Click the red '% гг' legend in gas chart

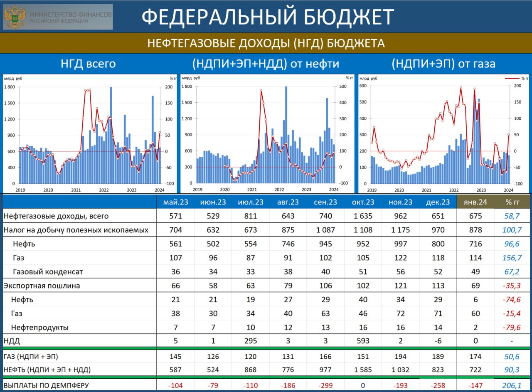[x=516, y=78]
